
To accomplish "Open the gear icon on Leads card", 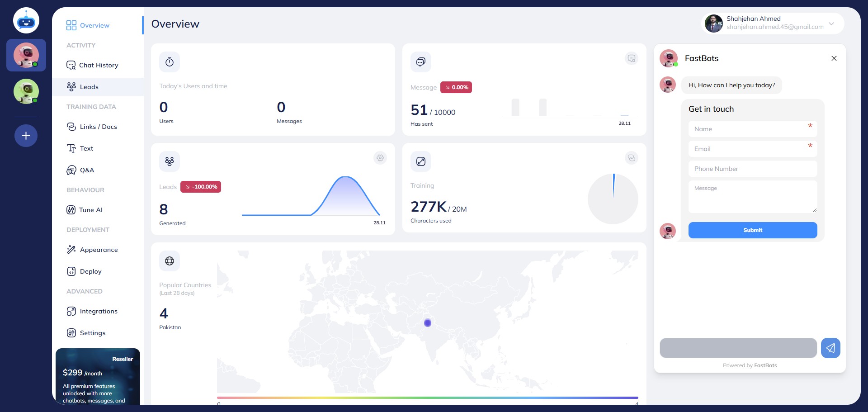I will [380, 158].
